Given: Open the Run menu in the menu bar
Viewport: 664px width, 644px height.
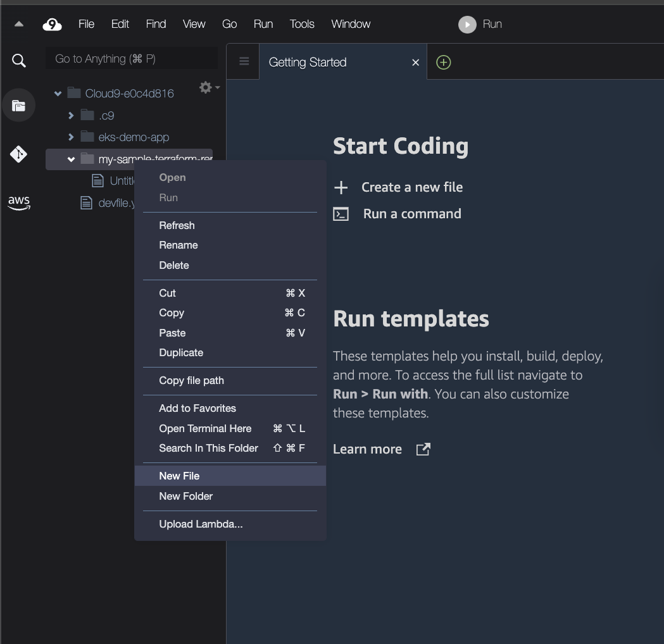Looking at the screenshot, I should coord(263,24).
